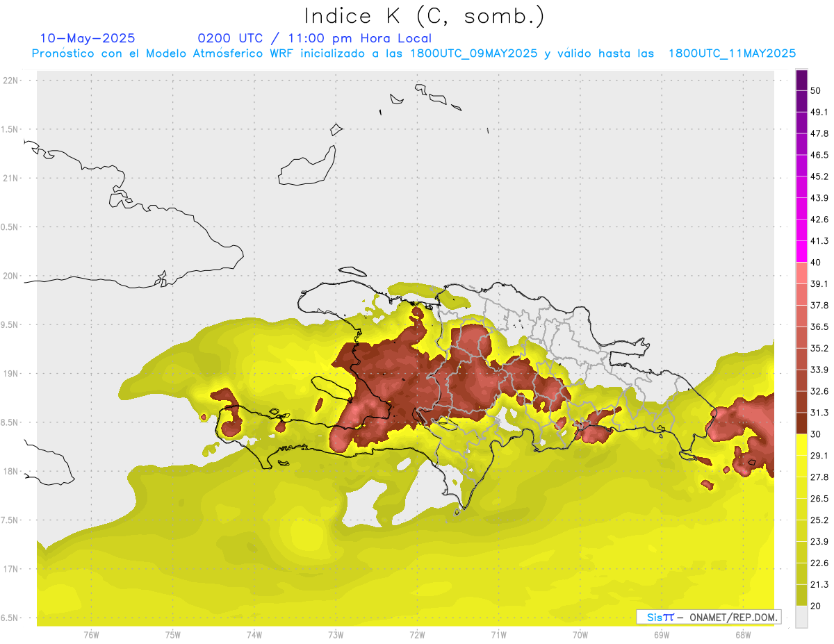Click the "20N" latitude label
Screen dimensions: 834x644
10,276
